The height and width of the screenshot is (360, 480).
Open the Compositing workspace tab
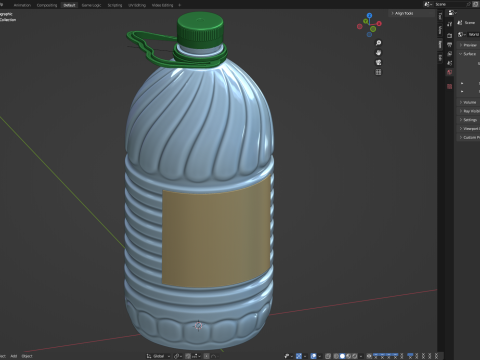coord(47,5)
